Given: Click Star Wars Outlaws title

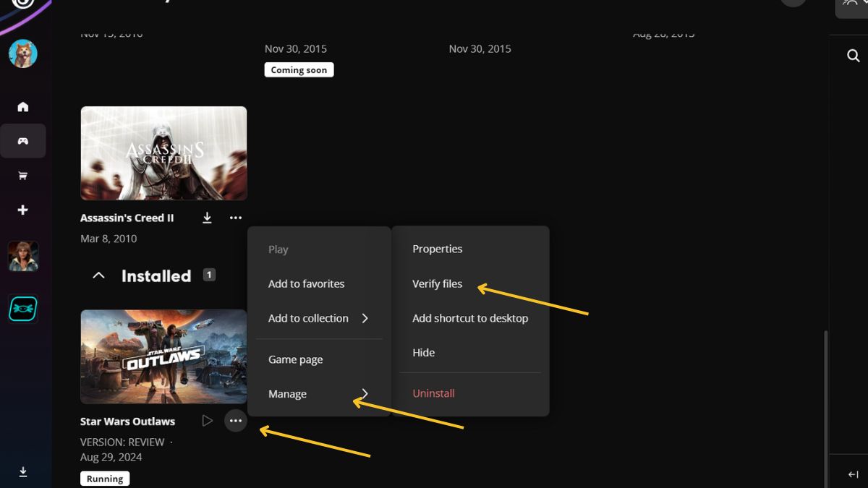Looking at the screenshot, I should click(127, 421).
